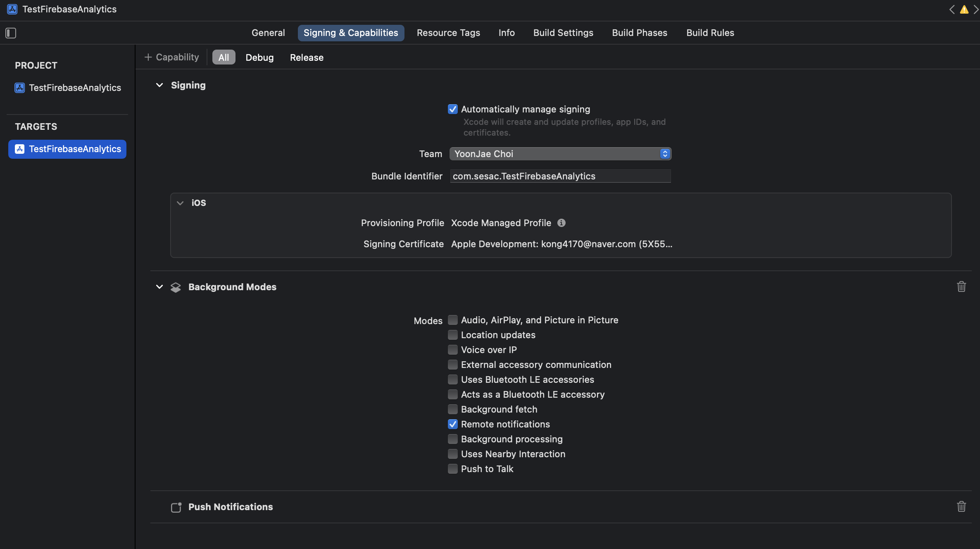Viewport: 980px width, 549px height.
Task: Delete the Background Modes capability with trash icon
Action: pos(961,286)
